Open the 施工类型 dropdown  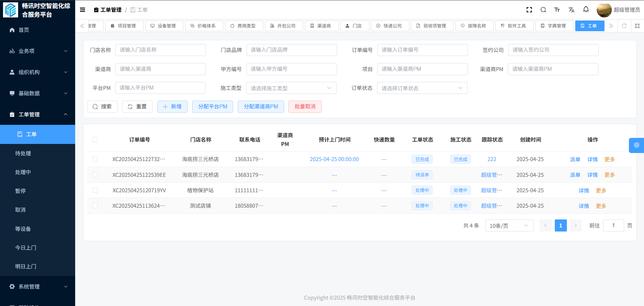pos(291,88)
